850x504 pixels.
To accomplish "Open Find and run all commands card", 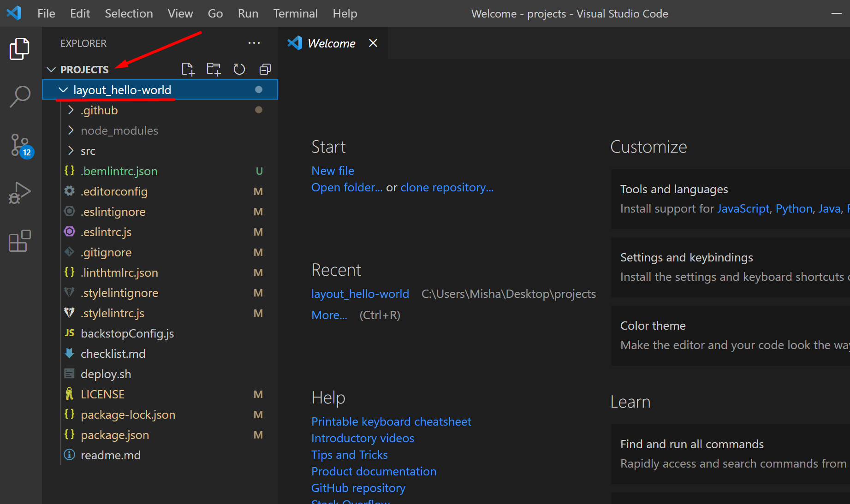I will (731, 454).
